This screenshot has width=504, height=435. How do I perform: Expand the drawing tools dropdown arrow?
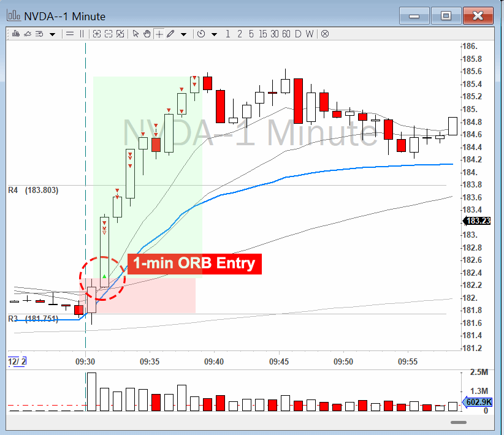pyautogui.click(x=183, y=34)
